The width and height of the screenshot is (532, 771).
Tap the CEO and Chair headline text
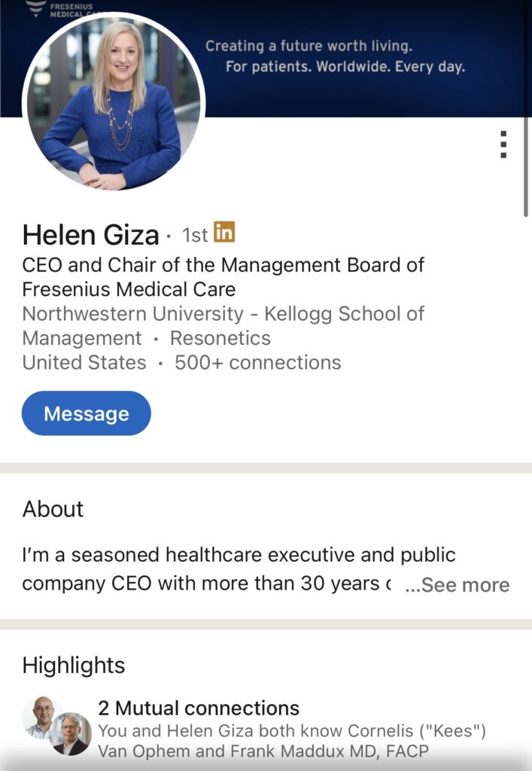pyautogui.click(x=223, y=276)
